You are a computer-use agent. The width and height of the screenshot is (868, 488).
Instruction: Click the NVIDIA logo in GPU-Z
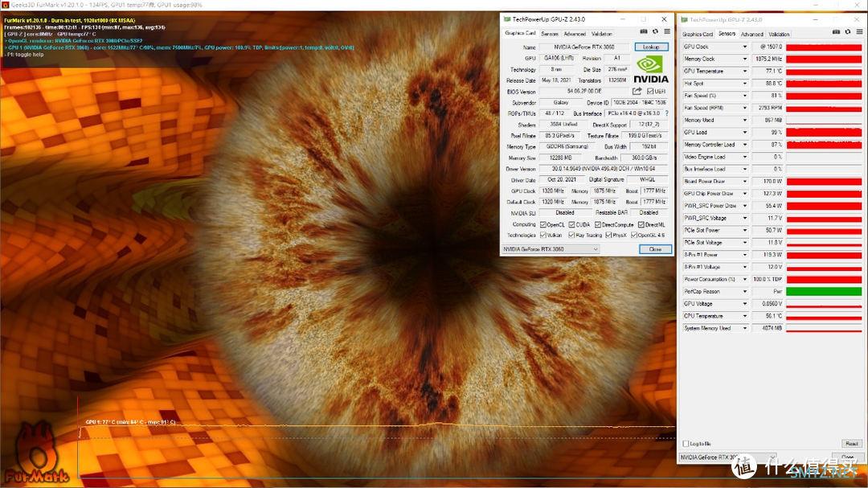[650, 70]
